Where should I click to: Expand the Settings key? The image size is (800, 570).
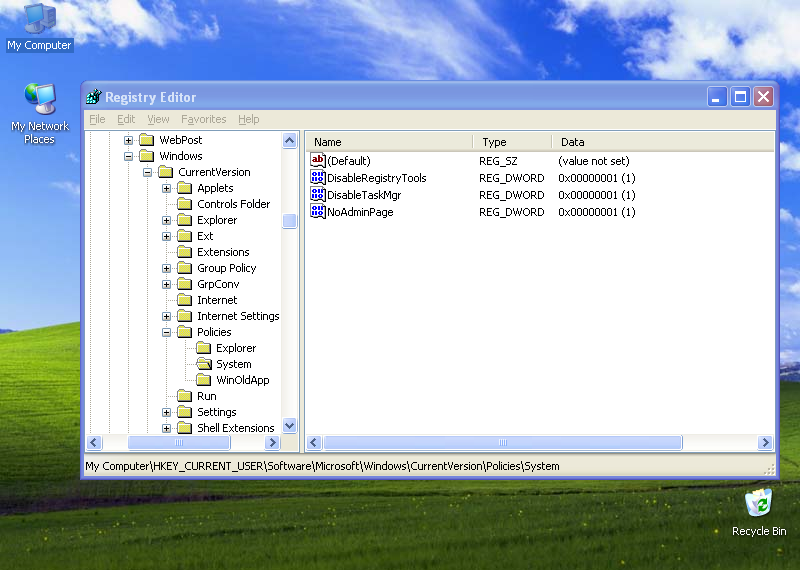pos(166,412)
